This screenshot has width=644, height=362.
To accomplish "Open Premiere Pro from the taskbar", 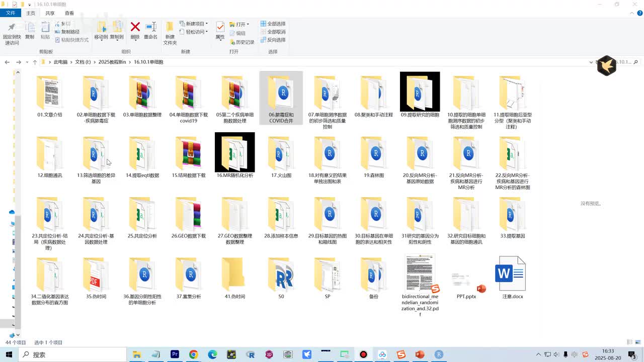I will pyautogui.click(x=175, y=354).
